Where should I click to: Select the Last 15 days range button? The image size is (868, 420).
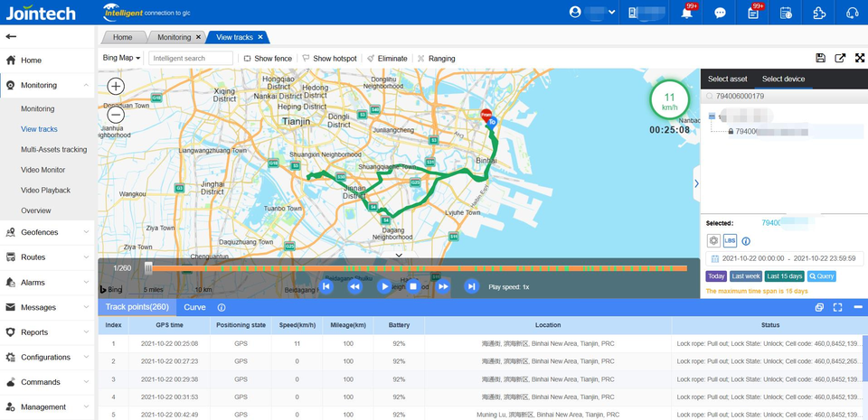point(785,276)
